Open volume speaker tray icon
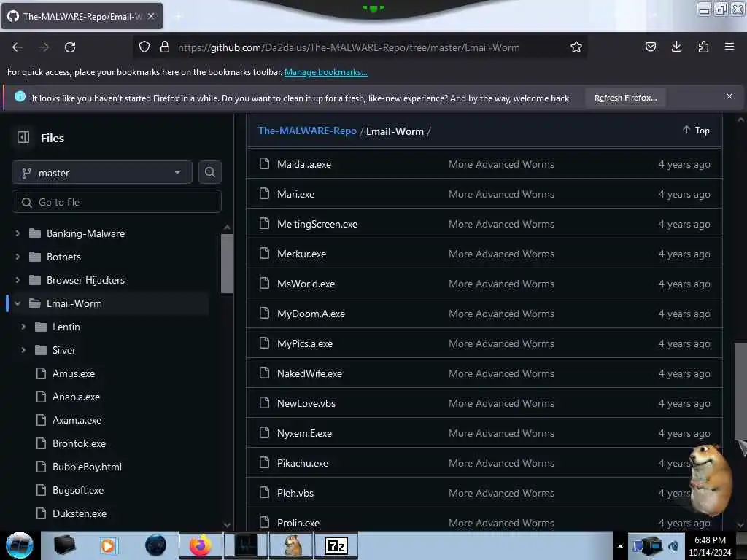 coord(673,546)
